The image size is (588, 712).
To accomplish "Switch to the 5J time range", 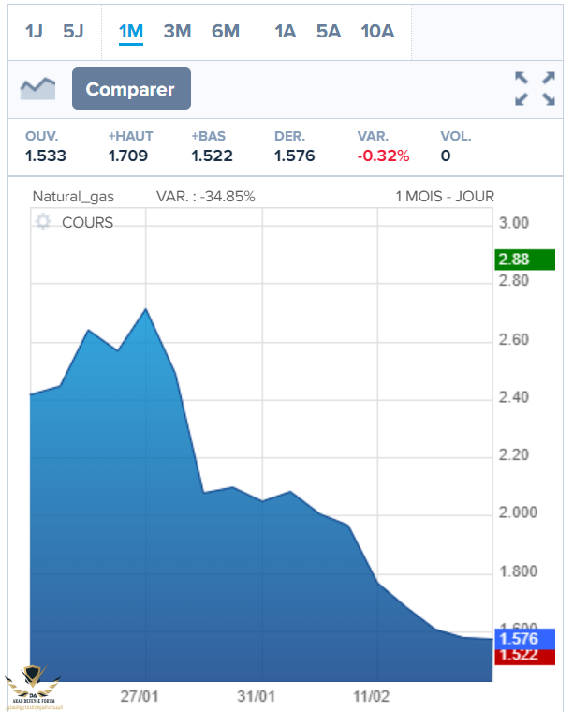I will point(73,31).
